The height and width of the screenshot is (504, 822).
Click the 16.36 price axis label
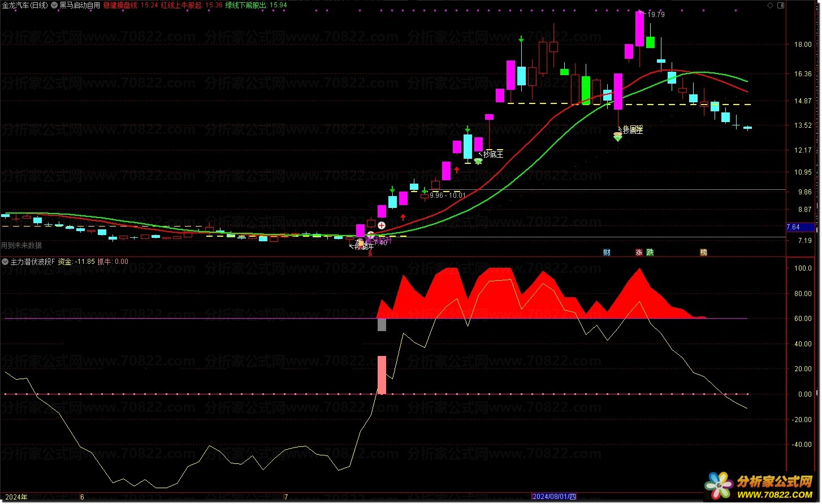(803, 73)
